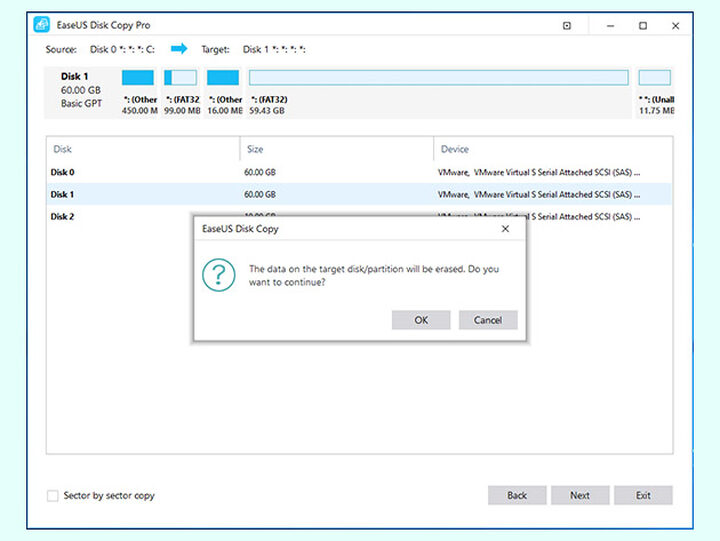Close the EaseUS Disk Copy dialog
The height and width of the screenshot is (541, 720).
coord(505,229)
